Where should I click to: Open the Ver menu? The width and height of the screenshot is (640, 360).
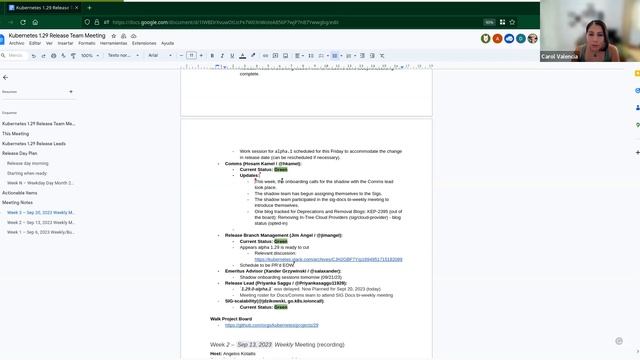(x=49, y=43)
